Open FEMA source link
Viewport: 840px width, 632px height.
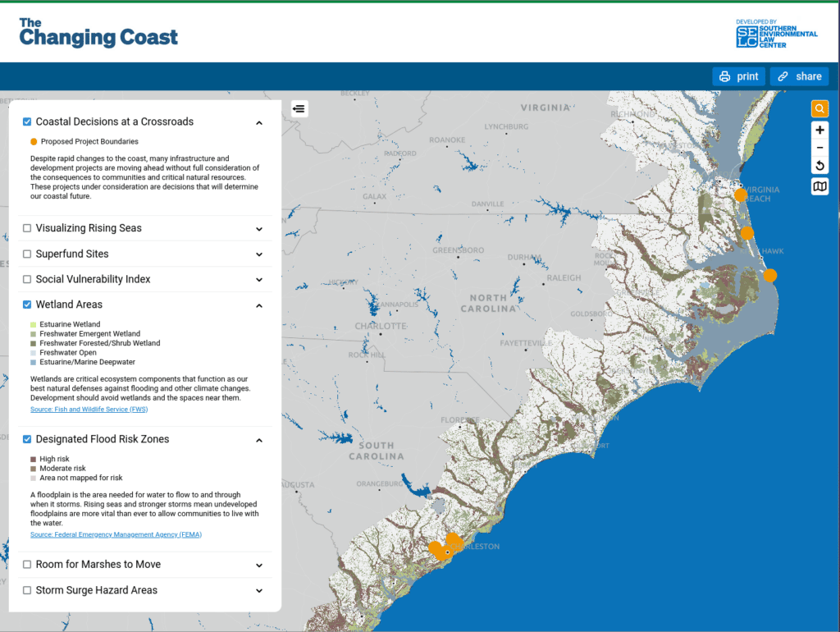(116, 534)
